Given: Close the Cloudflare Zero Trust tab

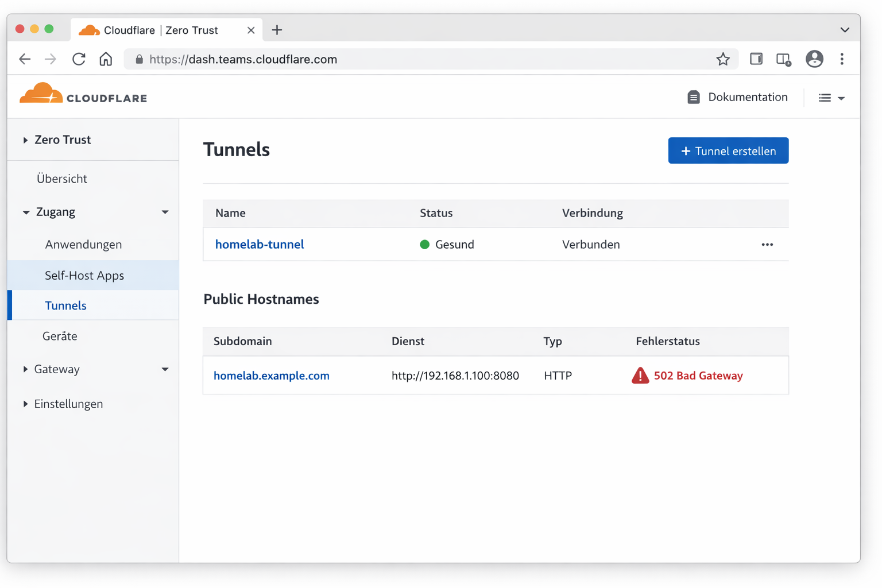Looking at the screenshot, I should [251, 30].
